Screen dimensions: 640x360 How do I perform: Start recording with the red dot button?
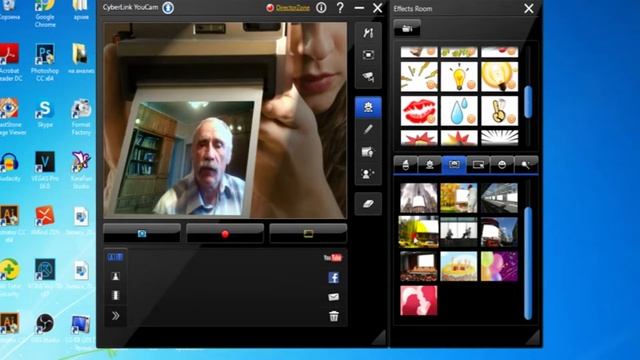225,233
